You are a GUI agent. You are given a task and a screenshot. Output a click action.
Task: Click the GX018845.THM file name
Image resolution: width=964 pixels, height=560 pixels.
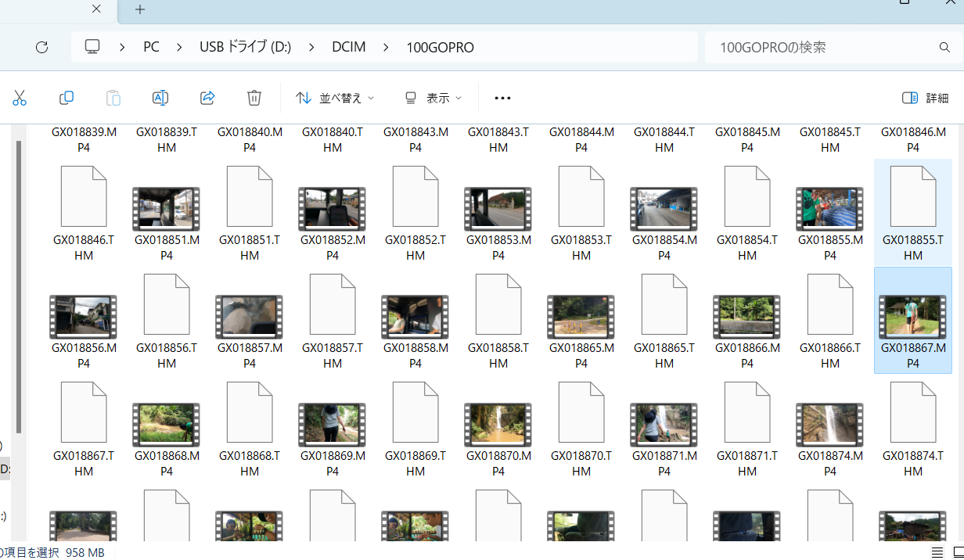pos(830,139)
